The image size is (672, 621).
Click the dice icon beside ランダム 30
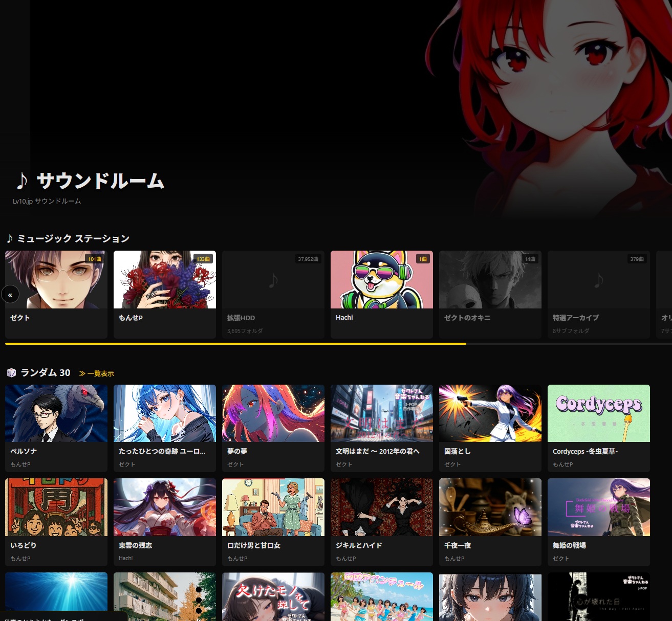point(11,373)
